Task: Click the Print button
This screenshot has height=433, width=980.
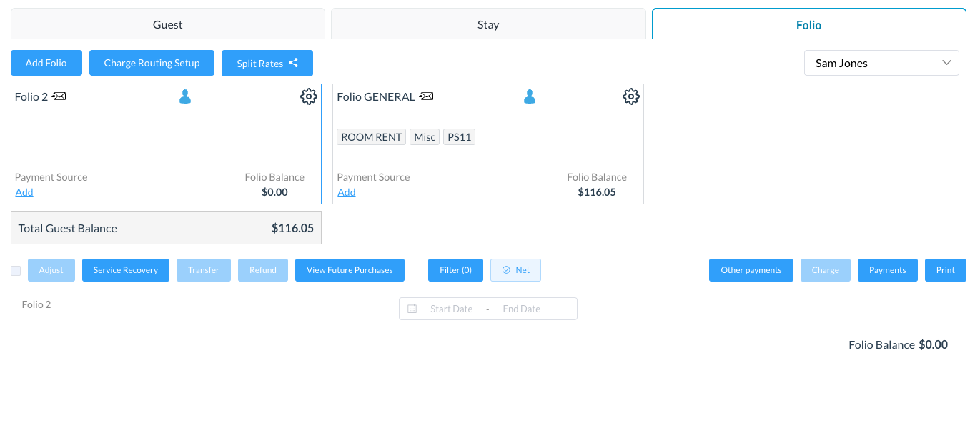Action: click(x=945, y=270)
